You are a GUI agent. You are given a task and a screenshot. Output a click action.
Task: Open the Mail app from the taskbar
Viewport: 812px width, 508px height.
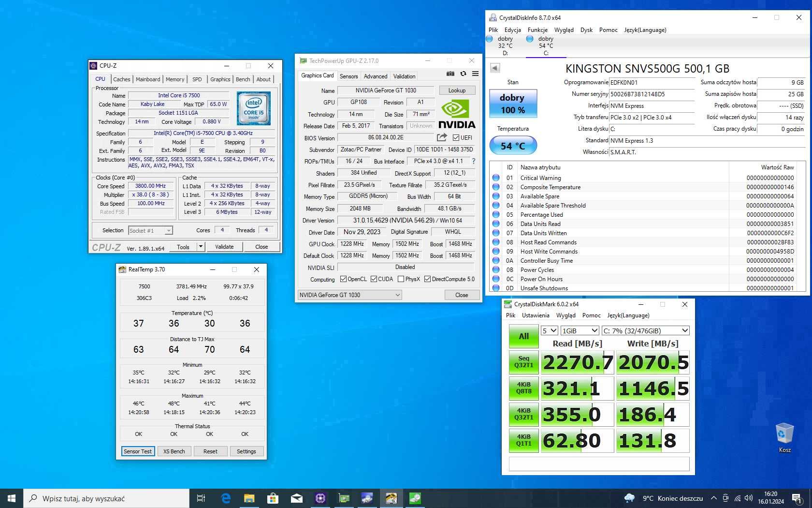coord(296,498)
